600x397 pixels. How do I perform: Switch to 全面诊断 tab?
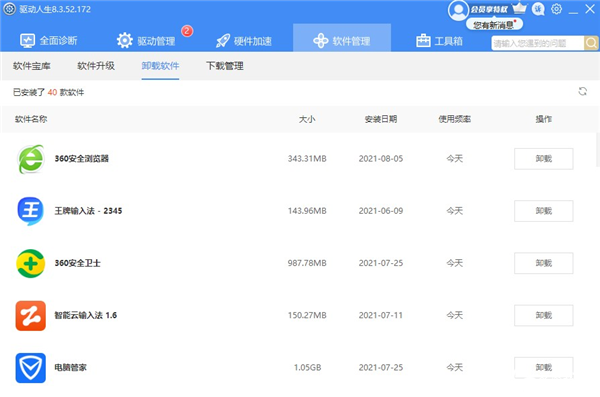49,40
